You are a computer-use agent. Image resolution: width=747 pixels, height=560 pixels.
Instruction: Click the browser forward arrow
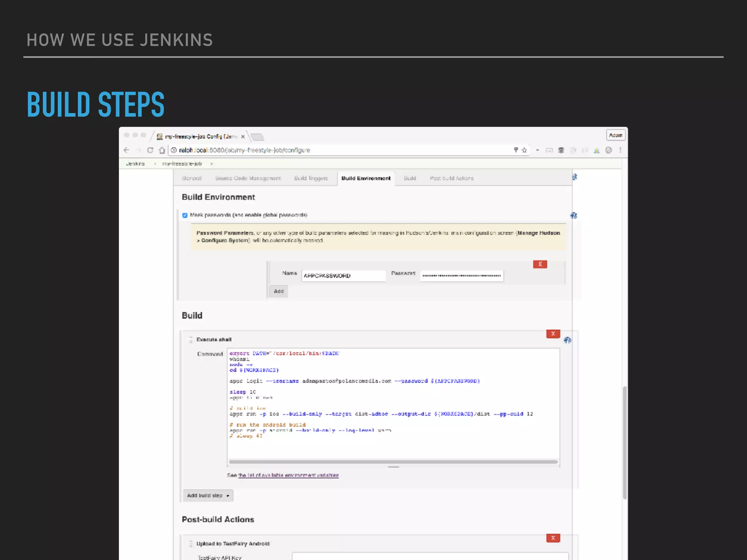[138, 150]
